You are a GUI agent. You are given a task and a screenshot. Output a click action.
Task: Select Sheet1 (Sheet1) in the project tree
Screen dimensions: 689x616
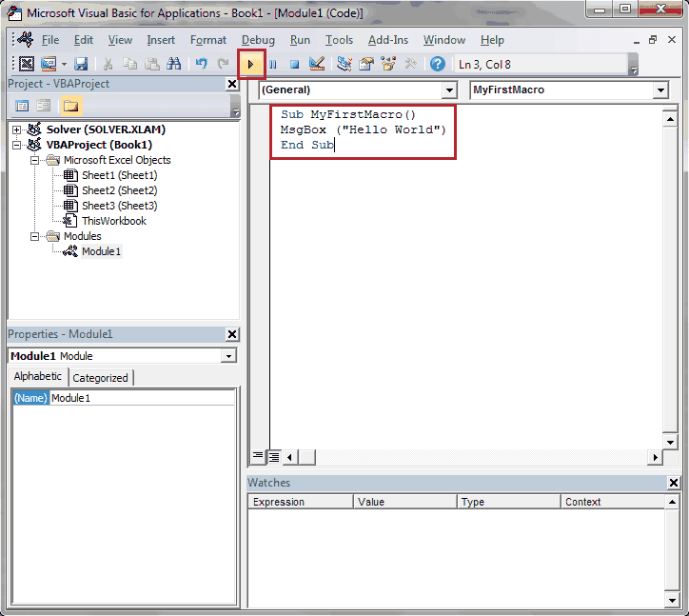pyautogui.click(x=120, y=175)
